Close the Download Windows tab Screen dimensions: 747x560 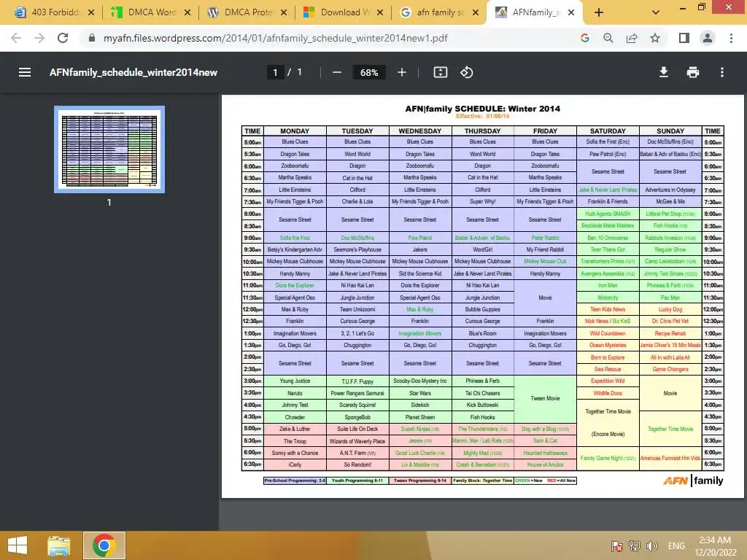[379, 12]
